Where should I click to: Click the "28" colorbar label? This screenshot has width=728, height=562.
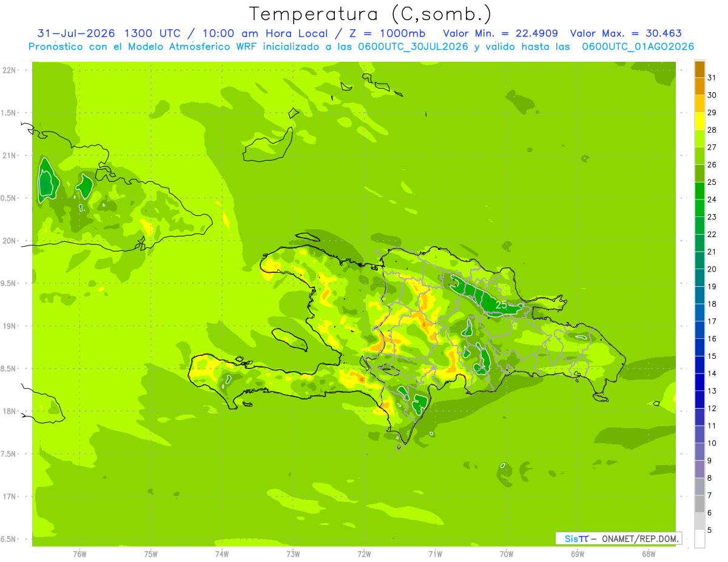712,130
